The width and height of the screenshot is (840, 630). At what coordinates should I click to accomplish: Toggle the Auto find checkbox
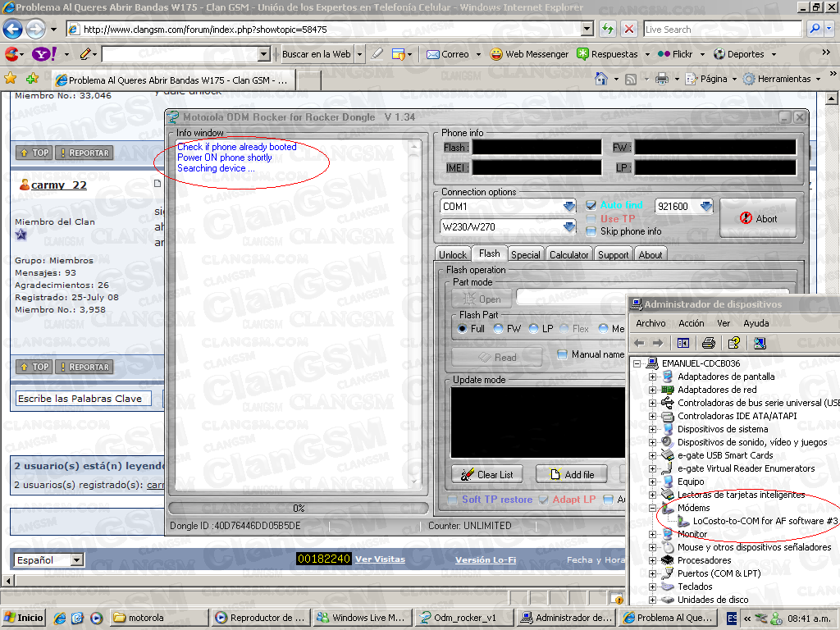591,205
